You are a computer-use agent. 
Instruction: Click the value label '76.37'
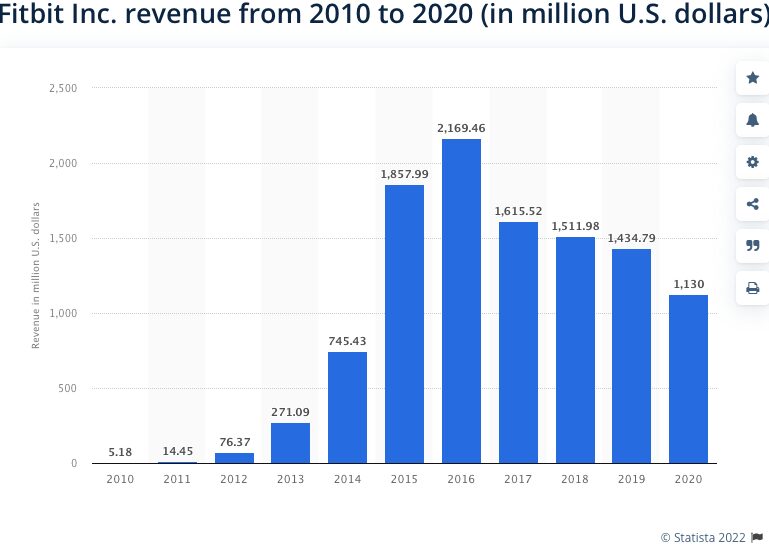[x=234, y=442]
